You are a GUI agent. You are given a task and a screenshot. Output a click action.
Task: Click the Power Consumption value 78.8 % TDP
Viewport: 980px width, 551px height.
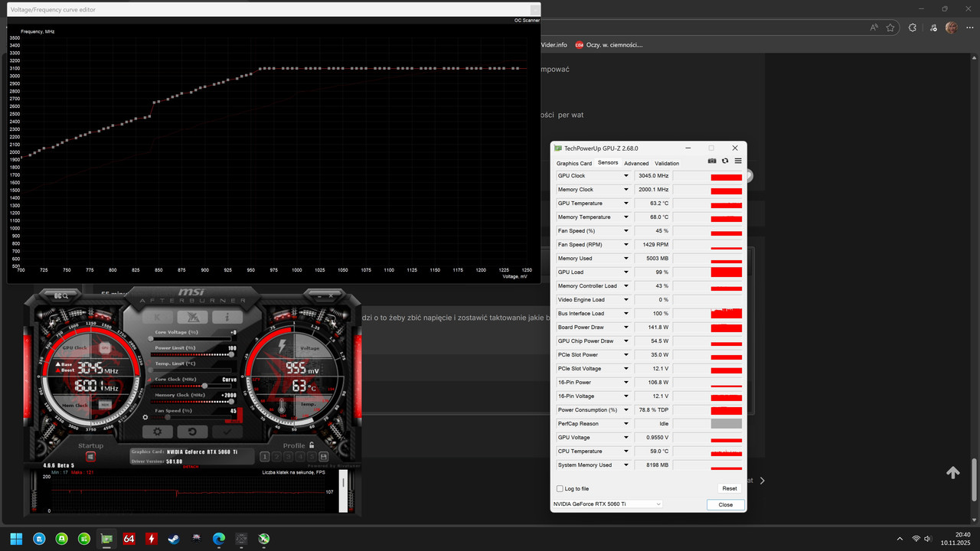coord(653,410)
